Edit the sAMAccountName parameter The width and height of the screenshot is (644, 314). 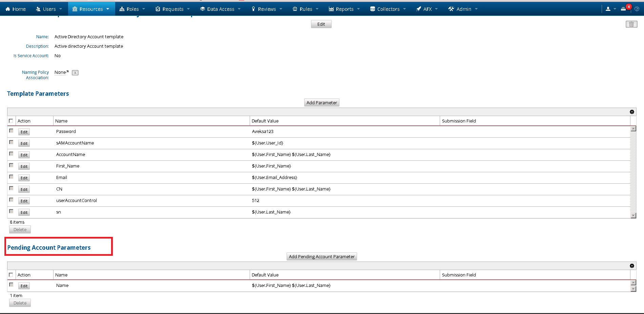click(24, 143)
